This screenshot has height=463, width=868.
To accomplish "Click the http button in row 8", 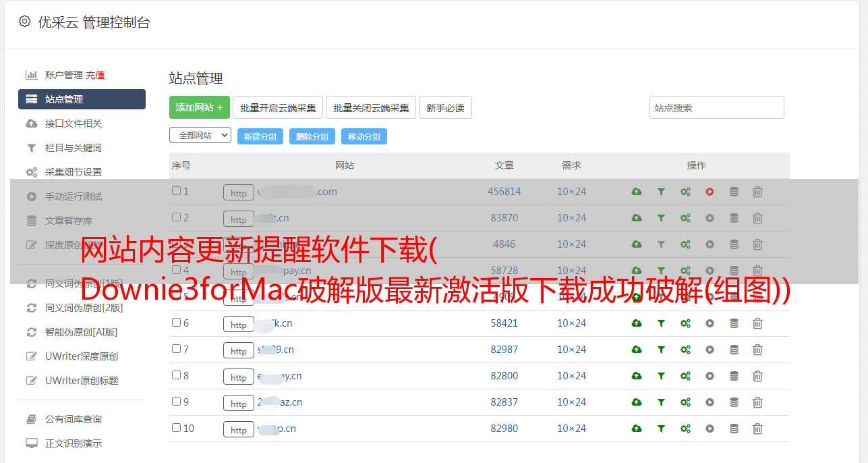I will pos(239,377).
